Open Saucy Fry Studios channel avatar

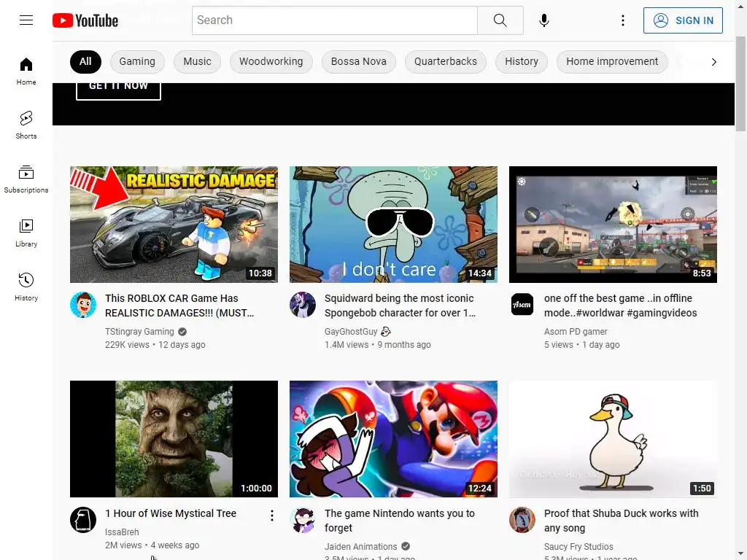point(522,519)
